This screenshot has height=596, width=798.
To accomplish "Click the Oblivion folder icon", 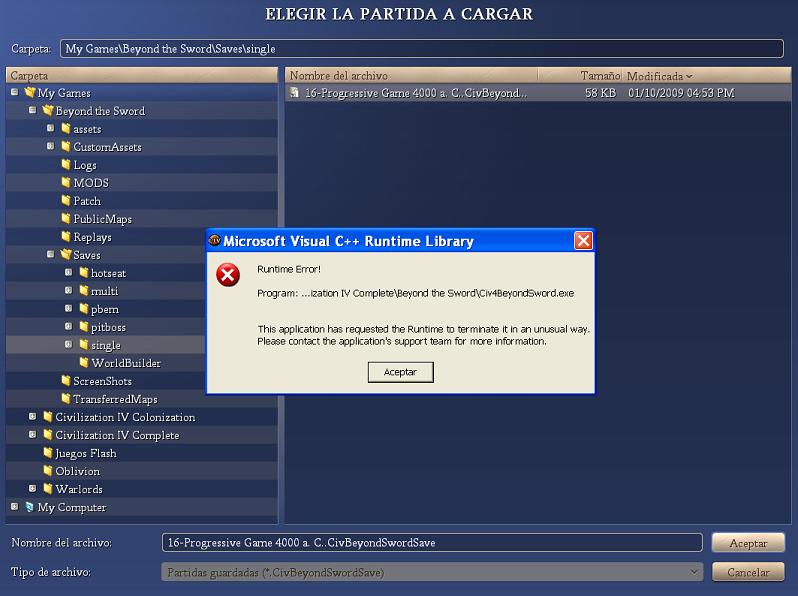I will (x=48, y=471).
